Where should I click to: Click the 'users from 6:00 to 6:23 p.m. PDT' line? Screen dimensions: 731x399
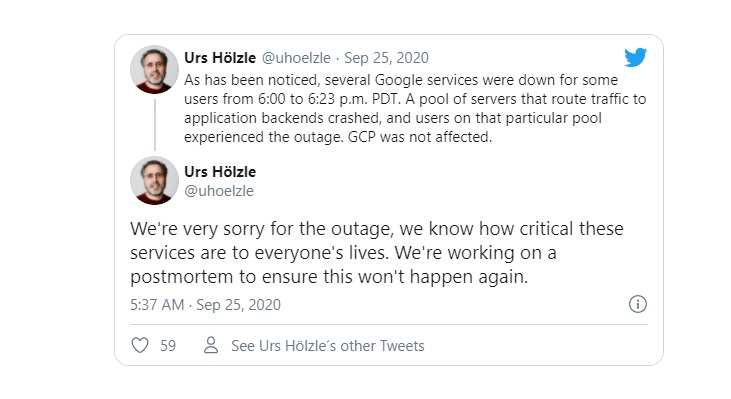[292, 99]
